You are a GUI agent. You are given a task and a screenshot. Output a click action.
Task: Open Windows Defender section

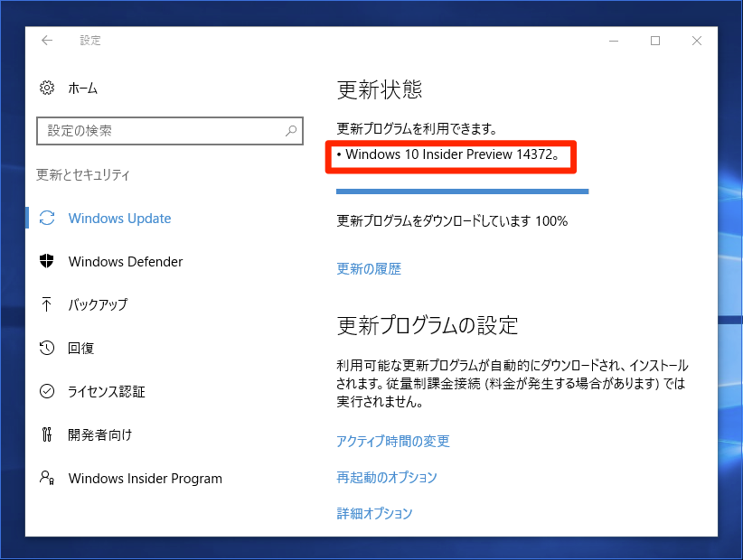point(125,262)
